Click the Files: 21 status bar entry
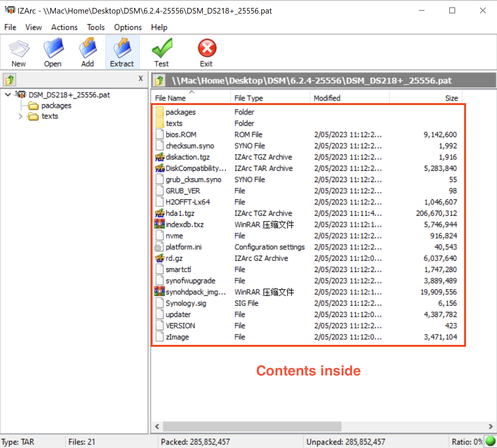 (x=82, y=442)
